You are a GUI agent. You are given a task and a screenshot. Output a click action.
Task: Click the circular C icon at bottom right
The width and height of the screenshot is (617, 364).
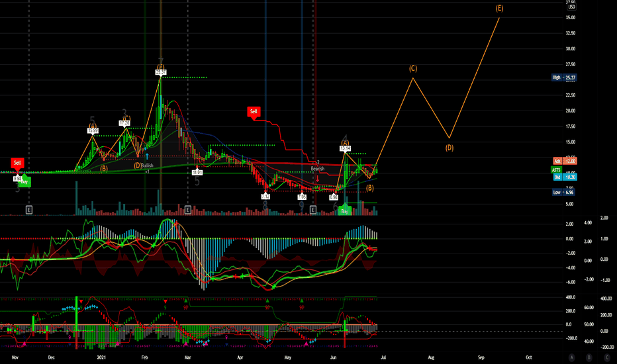pos(607,357)
